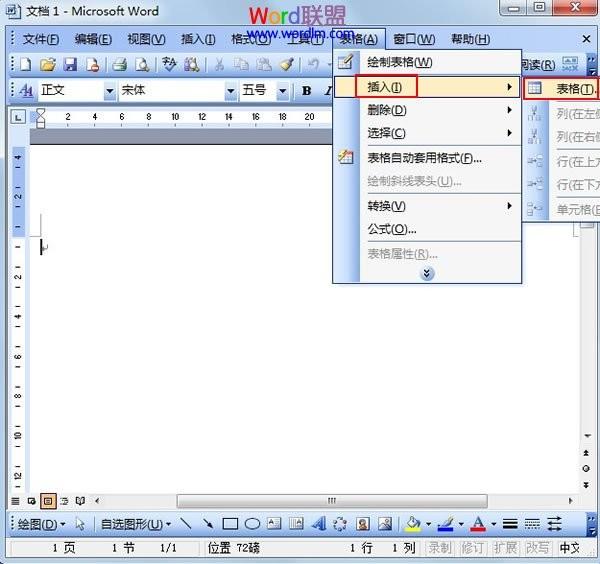Insert WordArt from the drawing toolbar
This screenshot has height=564, width=600.
click(318, 523)
